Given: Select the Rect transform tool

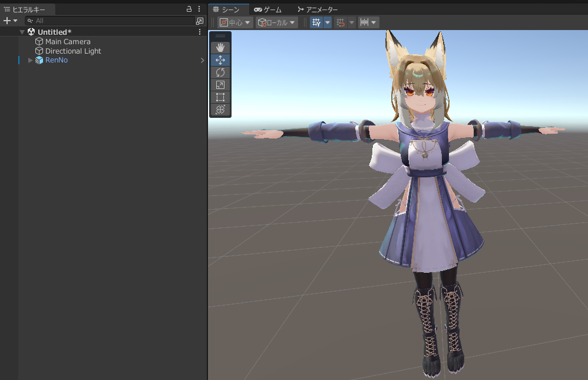Looking at the screenshot, I should click(220, 97).
